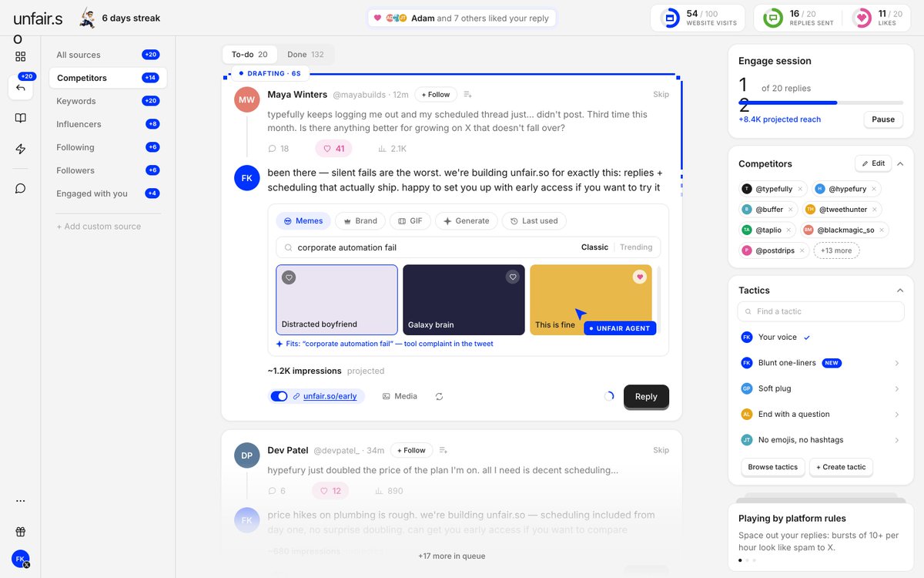
Task: Click the engage session progress bar
Action: tap(821, 102)
